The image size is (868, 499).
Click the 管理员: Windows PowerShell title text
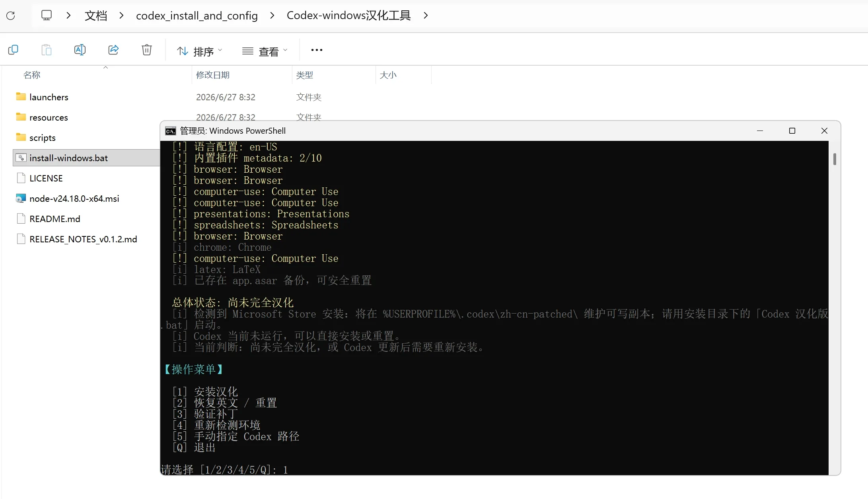click(233, 131)
